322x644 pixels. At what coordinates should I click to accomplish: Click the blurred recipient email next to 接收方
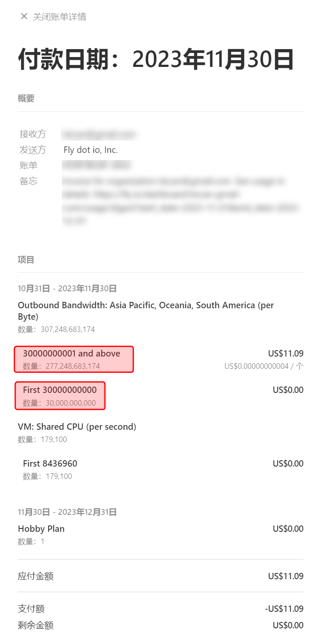coord(99,135)
